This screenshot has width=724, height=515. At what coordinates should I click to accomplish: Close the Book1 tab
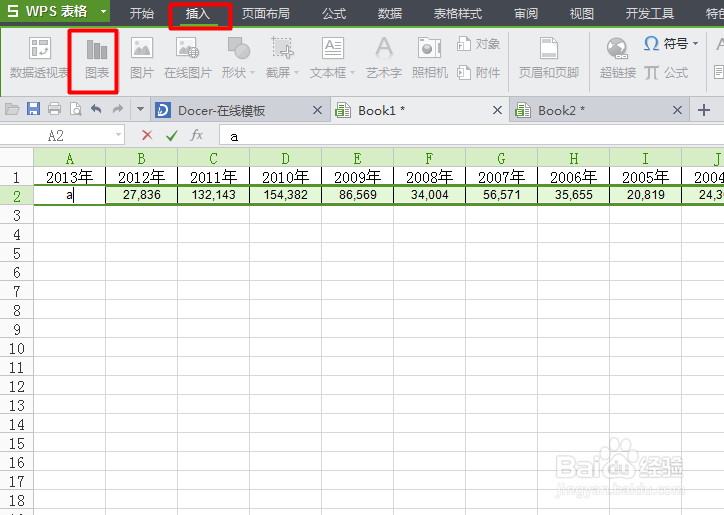(497, 110)
